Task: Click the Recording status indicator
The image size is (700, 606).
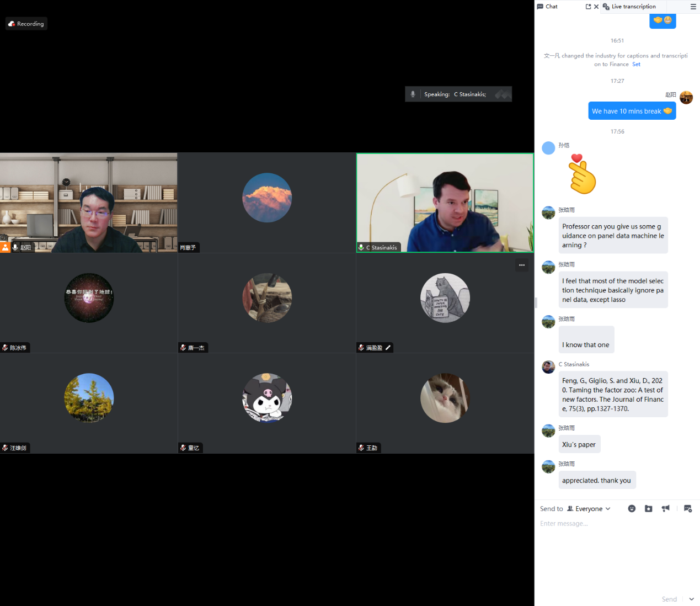Action: tap(26, 24)
